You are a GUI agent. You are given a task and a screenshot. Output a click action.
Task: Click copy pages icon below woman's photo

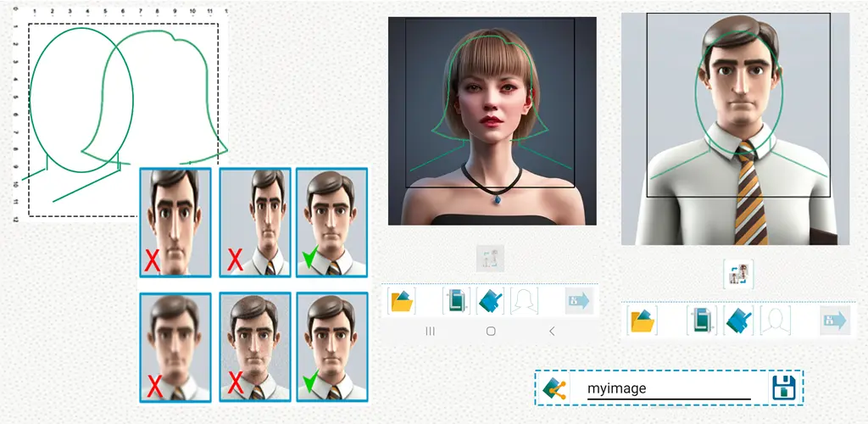(x=456, y=302)
